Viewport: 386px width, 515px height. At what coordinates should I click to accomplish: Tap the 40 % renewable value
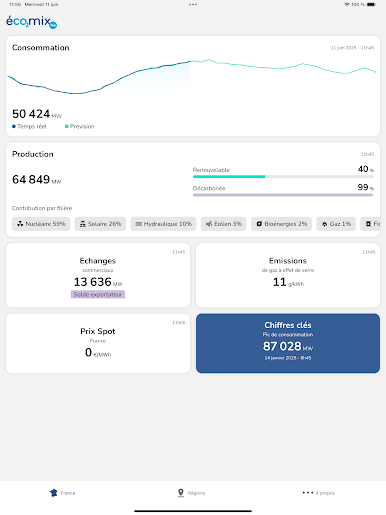tap(366, 169)
